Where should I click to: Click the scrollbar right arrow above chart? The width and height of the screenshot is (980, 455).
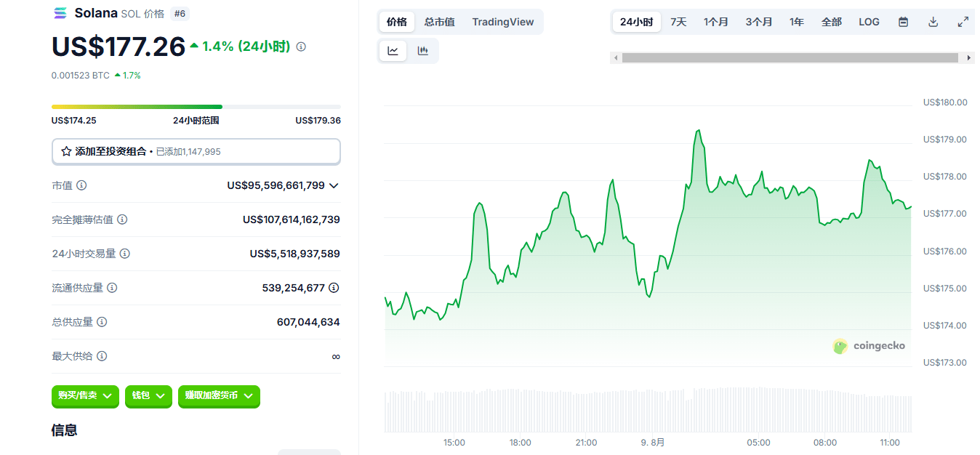969,57
